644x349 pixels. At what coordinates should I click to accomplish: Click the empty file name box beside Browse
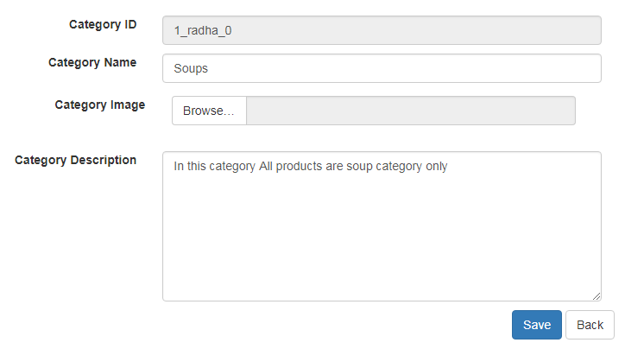coord(410,111)
